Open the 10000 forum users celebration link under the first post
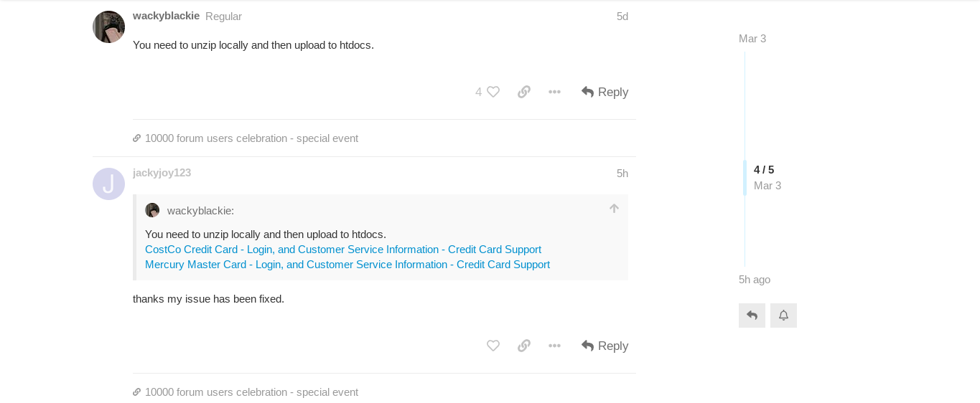980x403 pixels. (251, 138)
